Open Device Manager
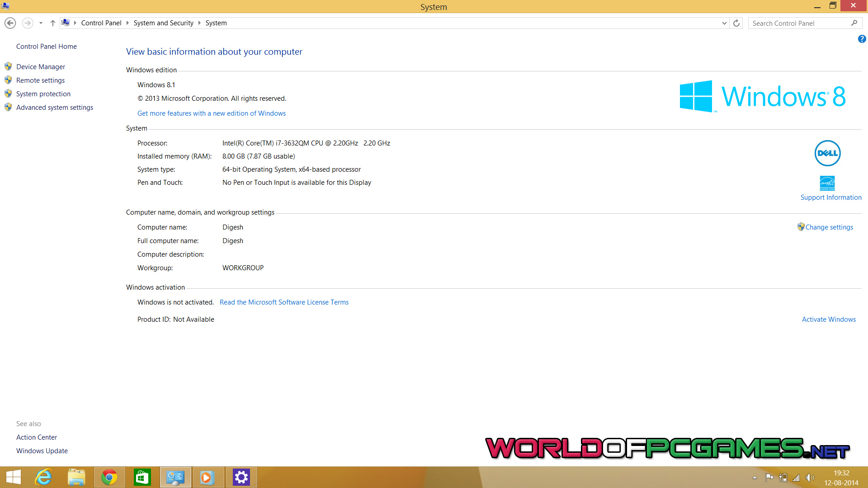868x488 pixels. pyautogui.click(x=41, y=67)
